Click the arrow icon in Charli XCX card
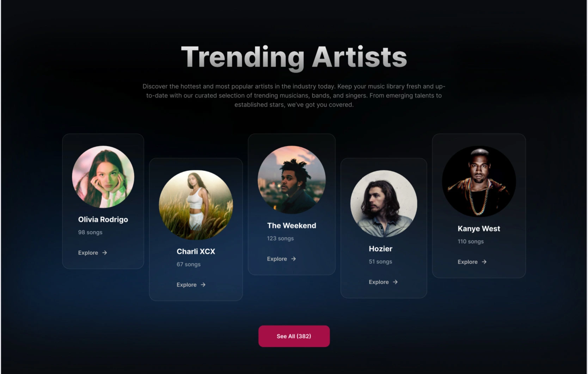 (x=203, y=285)
